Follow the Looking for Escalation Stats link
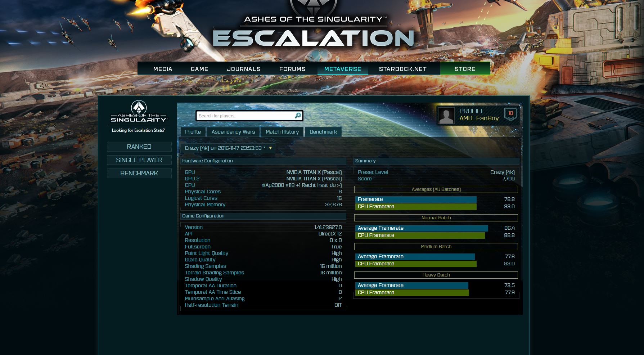 pos(138,130)
